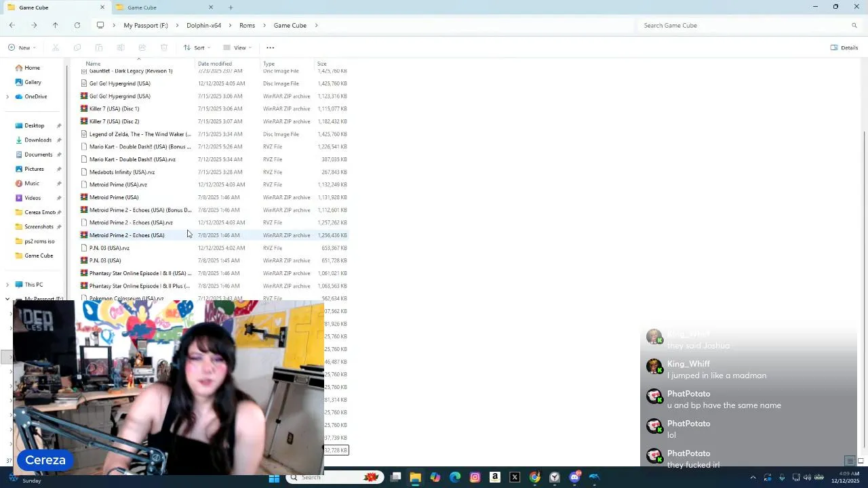The image size is (868, 488).
Task: Expand the This PC tree node
Action: pyautogui.click(x=7, y=285)
